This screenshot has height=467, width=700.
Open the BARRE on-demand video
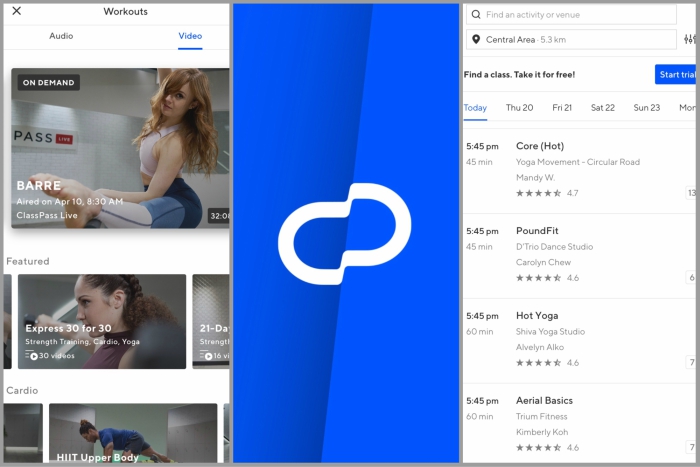pyautogui.click(x=120, y=148)
